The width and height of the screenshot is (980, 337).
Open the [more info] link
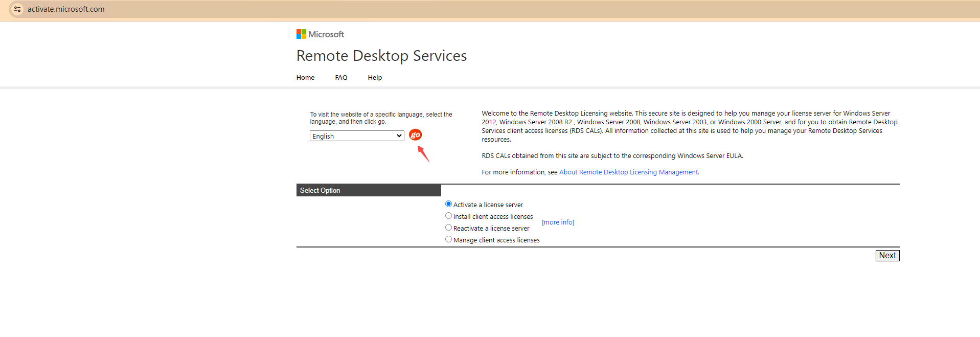pyautogui.click(x=558, y=222)
